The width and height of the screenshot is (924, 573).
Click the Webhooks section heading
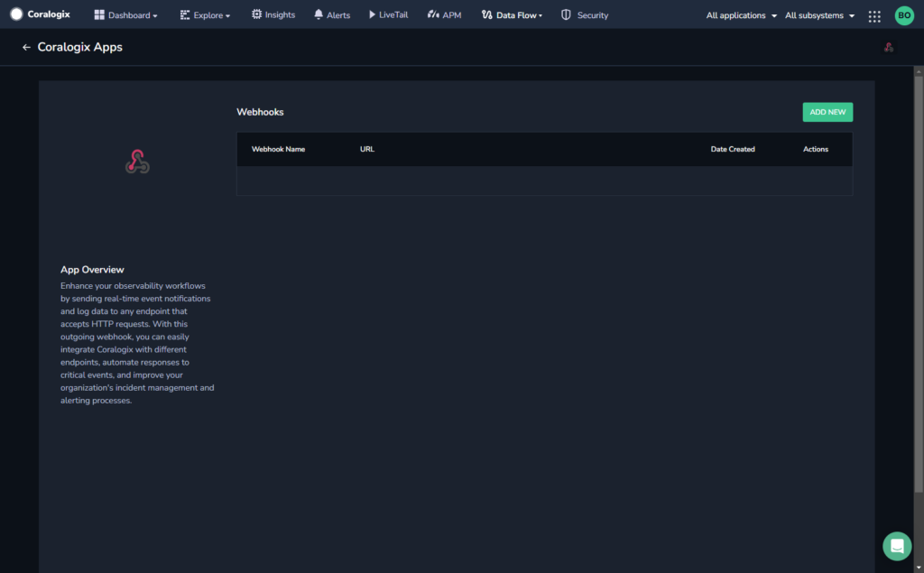tap(260, 112)
